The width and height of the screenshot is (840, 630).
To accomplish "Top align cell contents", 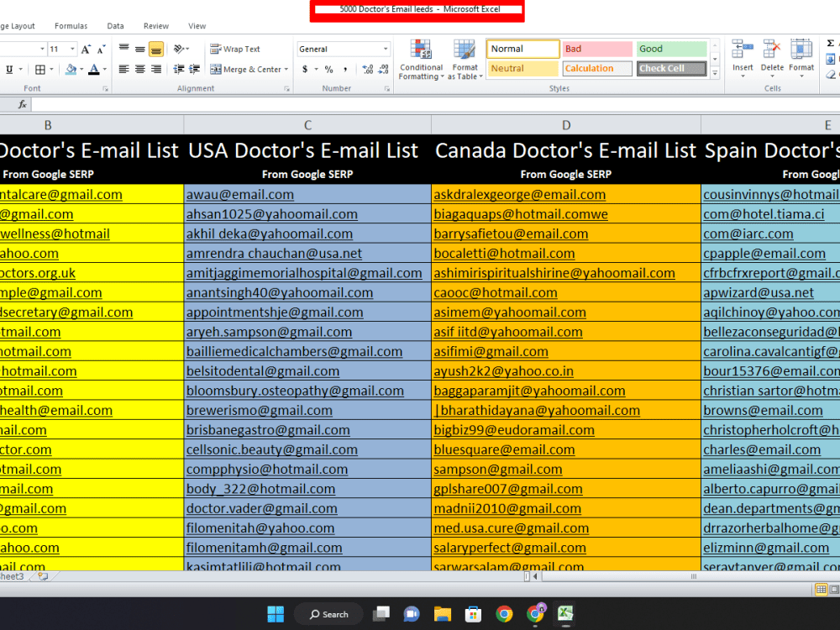I will pos(123,49).
